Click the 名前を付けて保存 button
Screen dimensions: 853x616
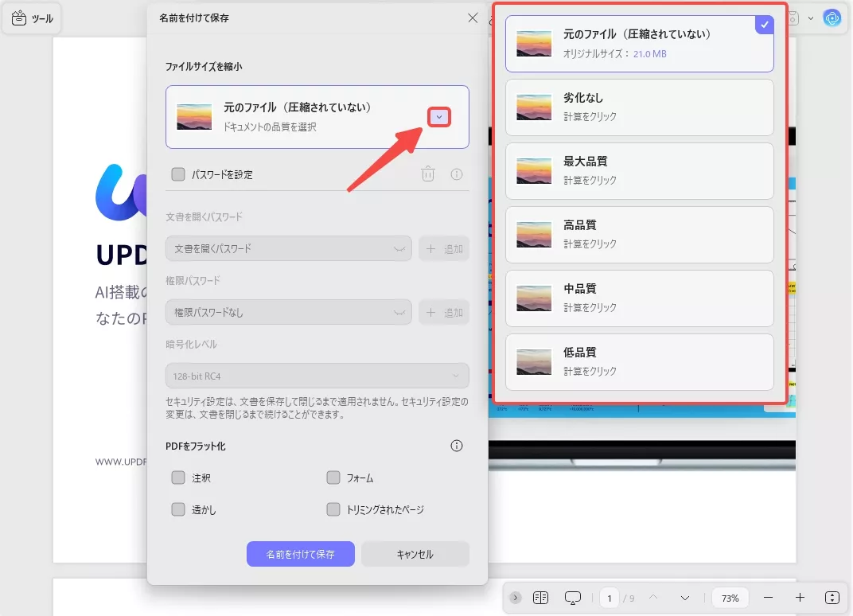click(300, 554)
